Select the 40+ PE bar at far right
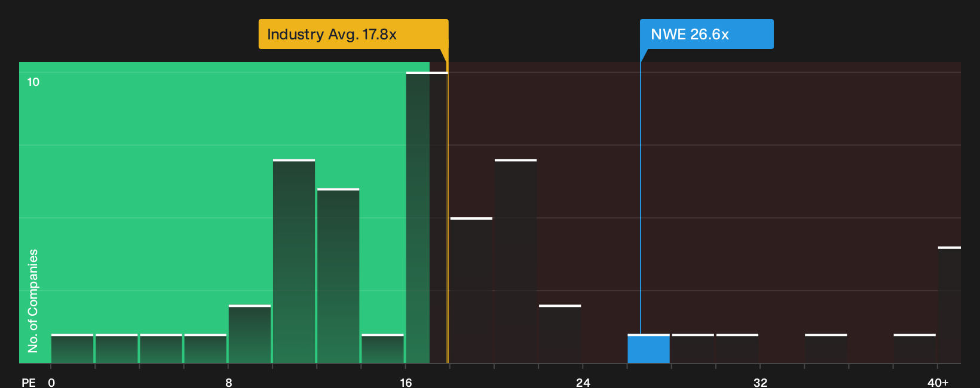 950,305
